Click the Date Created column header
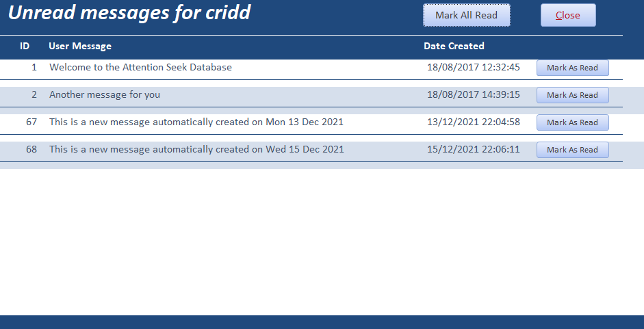Image resolution: width=644 pixels, height=329 pixels. [x=454, y=46]
